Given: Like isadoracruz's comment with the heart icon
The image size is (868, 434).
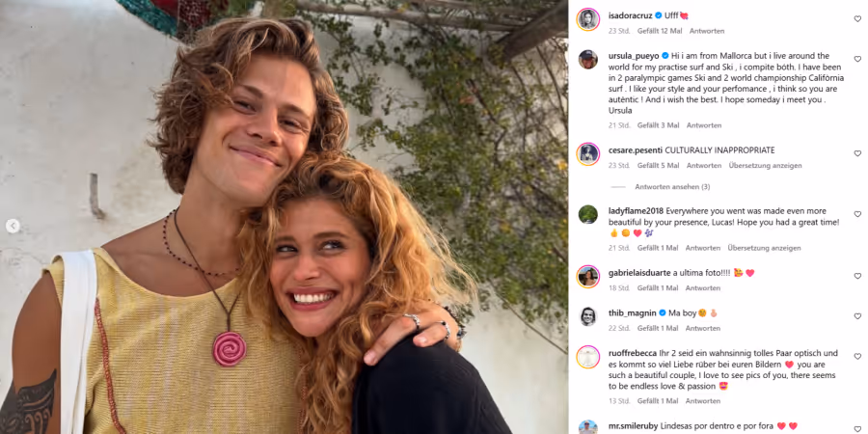Looking at the screenshot, I should click(857, 19).
